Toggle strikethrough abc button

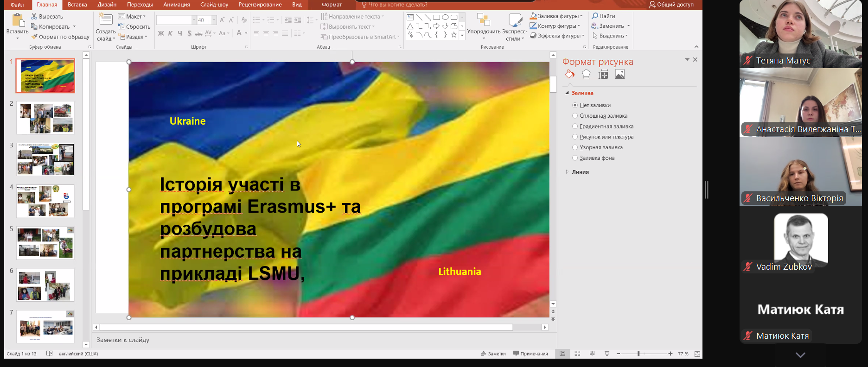(198, 33)
